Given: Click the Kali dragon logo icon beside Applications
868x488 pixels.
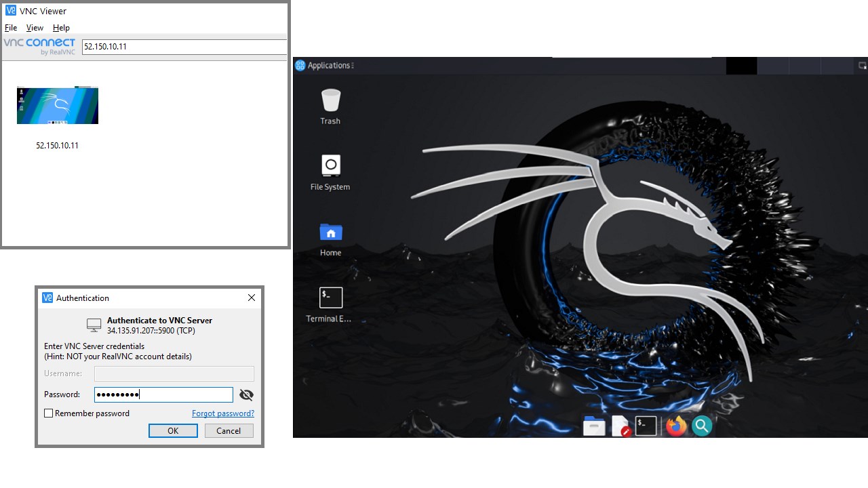Looking at the screenshot, I should [x=300, y=66].
